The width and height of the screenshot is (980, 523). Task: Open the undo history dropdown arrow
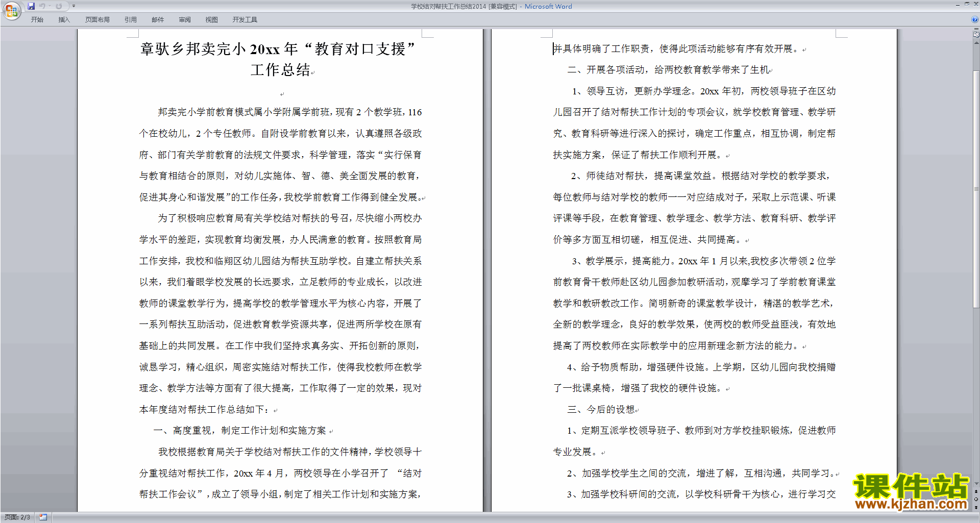click(x=50, y=6)
